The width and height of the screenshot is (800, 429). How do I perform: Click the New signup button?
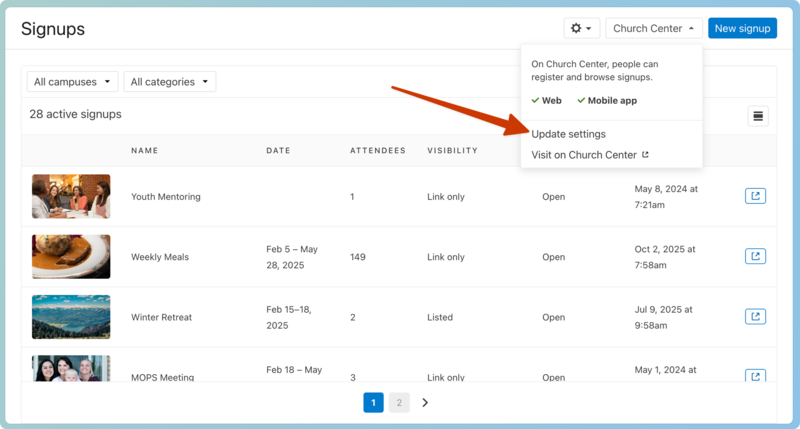pyautogui.click(x=742, y=29)
